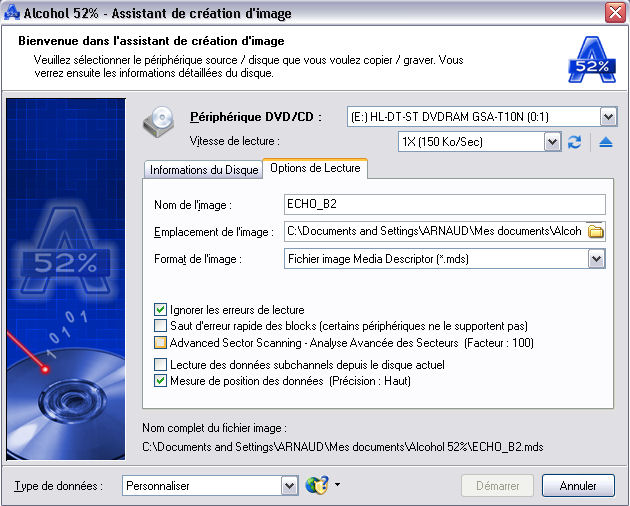
Task: Click the globe datatype update icon
Action: 316,485
